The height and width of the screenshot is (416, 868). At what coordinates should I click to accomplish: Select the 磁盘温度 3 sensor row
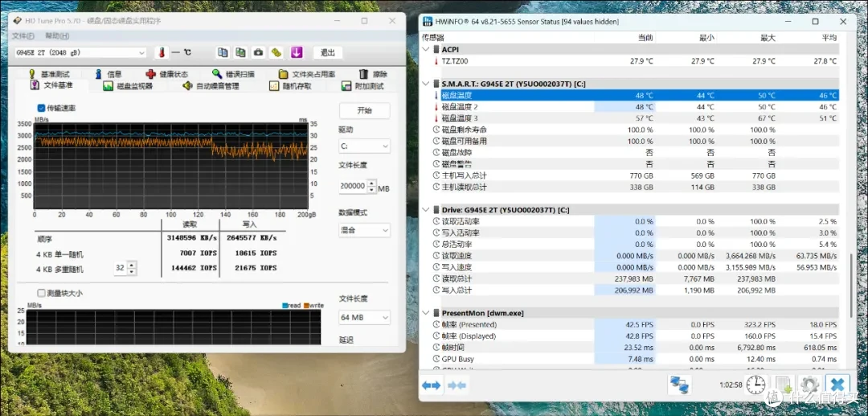pyautogui.click(x=636, y=118)
